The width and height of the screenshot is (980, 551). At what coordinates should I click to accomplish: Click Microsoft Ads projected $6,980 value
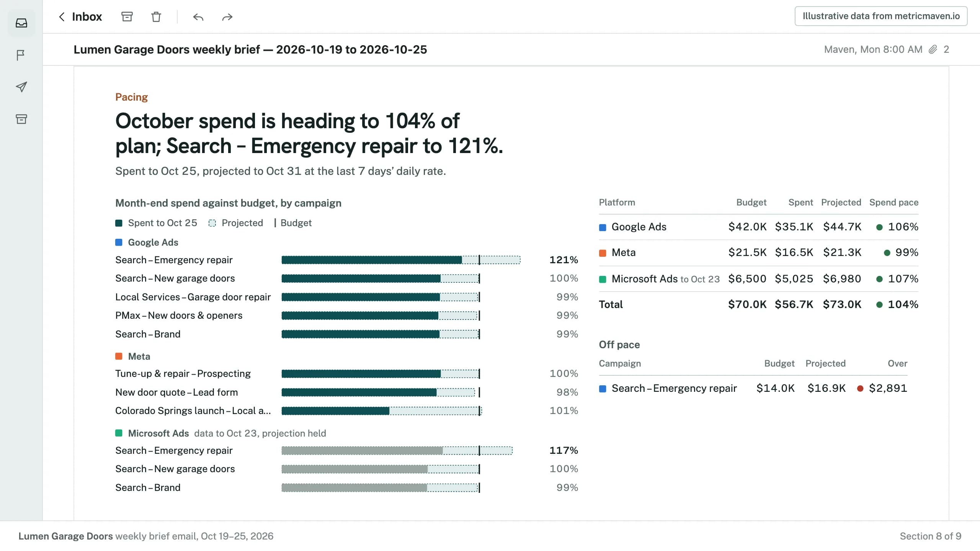click(x=842, y=279)
